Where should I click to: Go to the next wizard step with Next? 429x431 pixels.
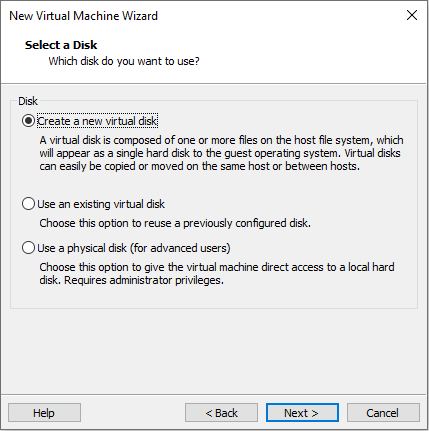click(302, 413)
